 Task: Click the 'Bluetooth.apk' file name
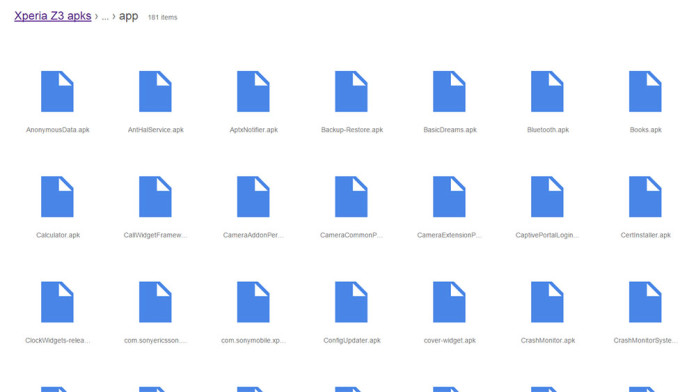[548, 130]
